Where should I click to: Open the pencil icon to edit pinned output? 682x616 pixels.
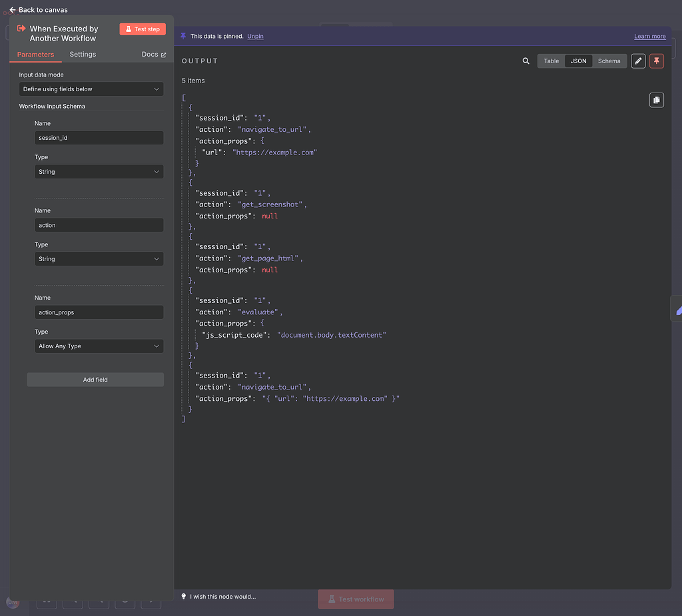tap(637, 61)
